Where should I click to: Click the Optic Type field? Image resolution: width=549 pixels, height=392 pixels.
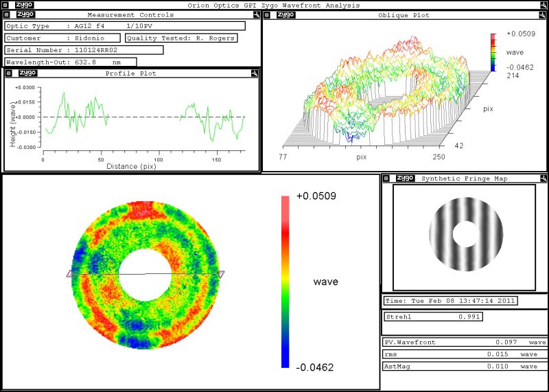click(125, 26)
